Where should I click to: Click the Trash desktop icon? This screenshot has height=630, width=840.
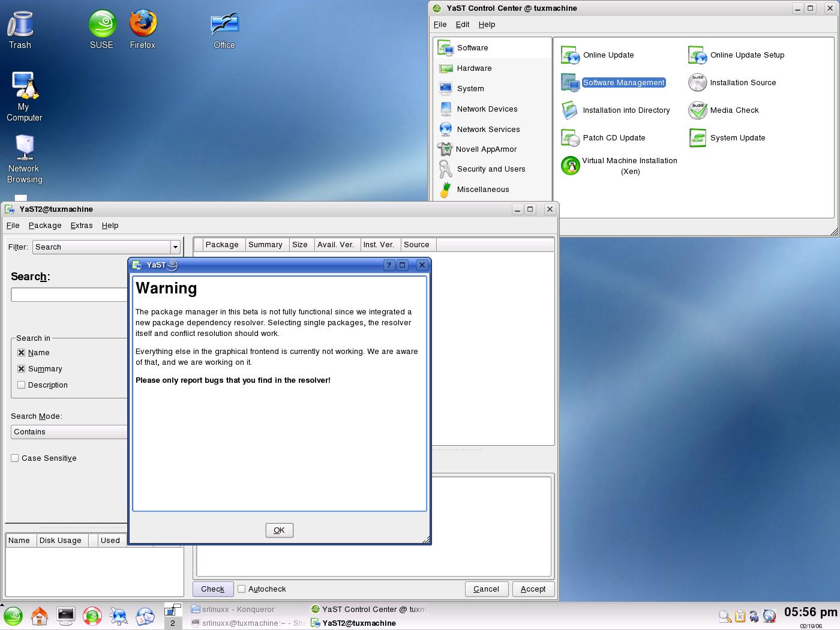[x=20, y=30]
